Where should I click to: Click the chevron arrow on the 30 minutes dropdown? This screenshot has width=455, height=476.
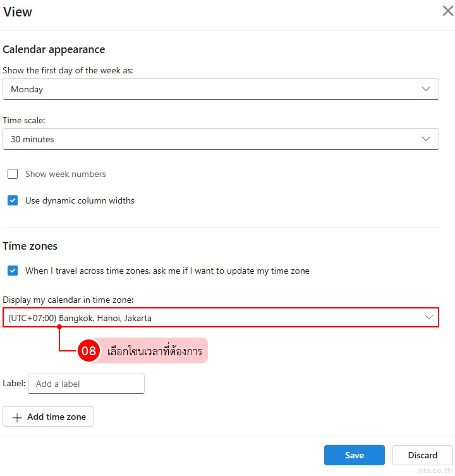pyautogui.click(x=426, y=139)
